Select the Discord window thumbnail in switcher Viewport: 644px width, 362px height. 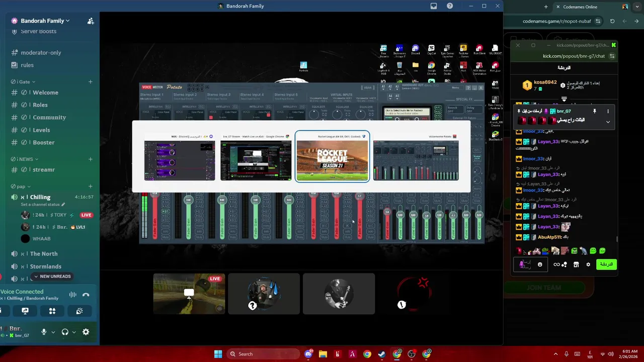(180, 157)
